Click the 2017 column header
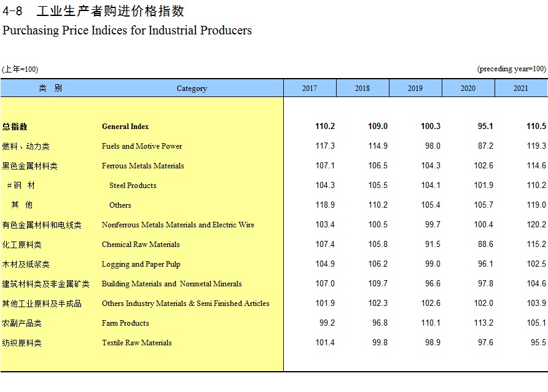Viewport: 548px width, 392px height. click(310, 88)
